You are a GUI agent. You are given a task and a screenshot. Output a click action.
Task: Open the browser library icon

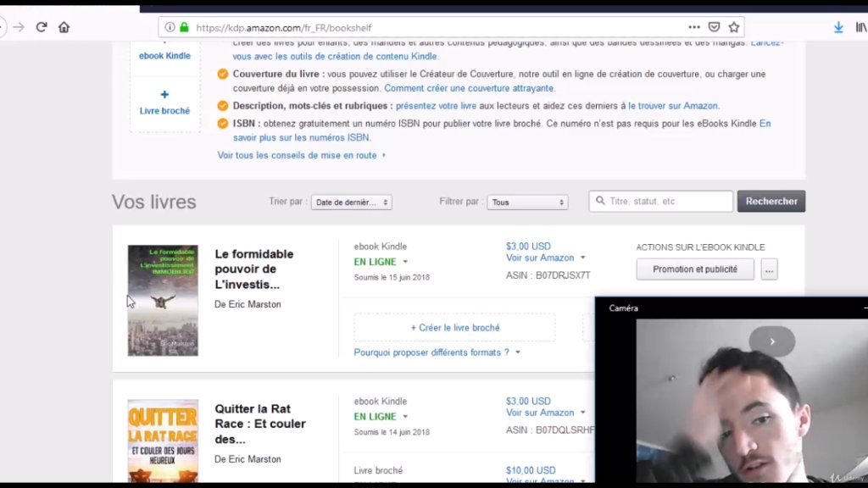tap(861, 27)
